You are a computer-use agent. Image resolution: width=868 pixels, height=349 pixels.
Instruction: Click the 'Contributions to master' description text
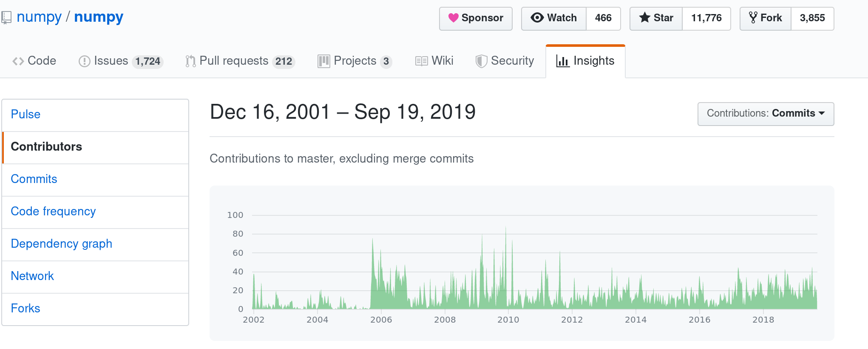341,159
